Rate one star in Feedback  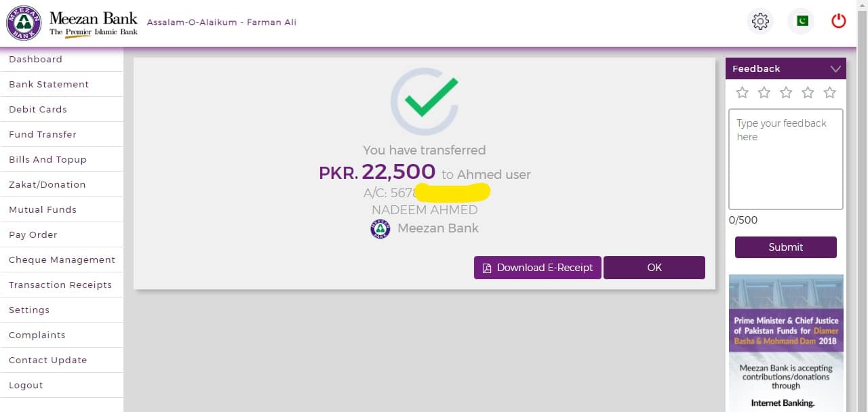[743, 93]
